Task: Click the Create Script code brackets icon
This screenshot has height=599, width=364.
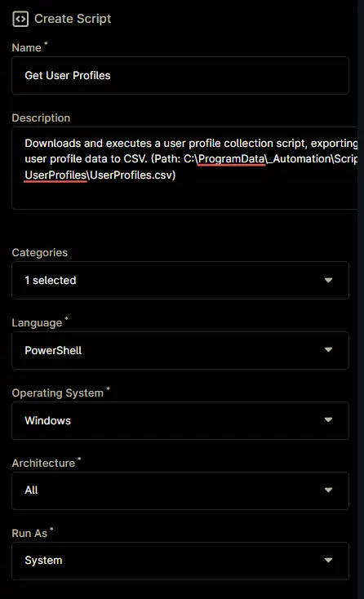Action: (20, 19)
